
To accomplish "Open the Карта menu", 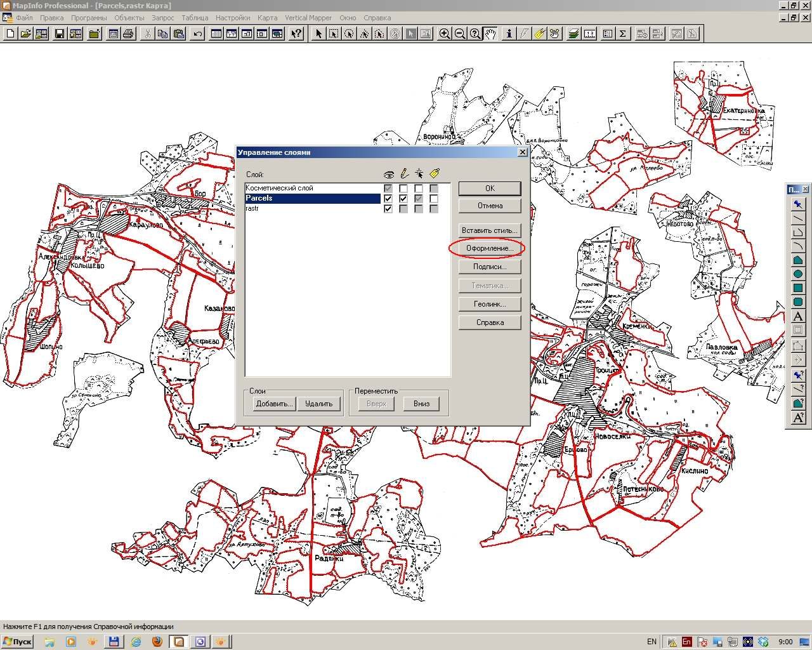I will tap(267, 18).
